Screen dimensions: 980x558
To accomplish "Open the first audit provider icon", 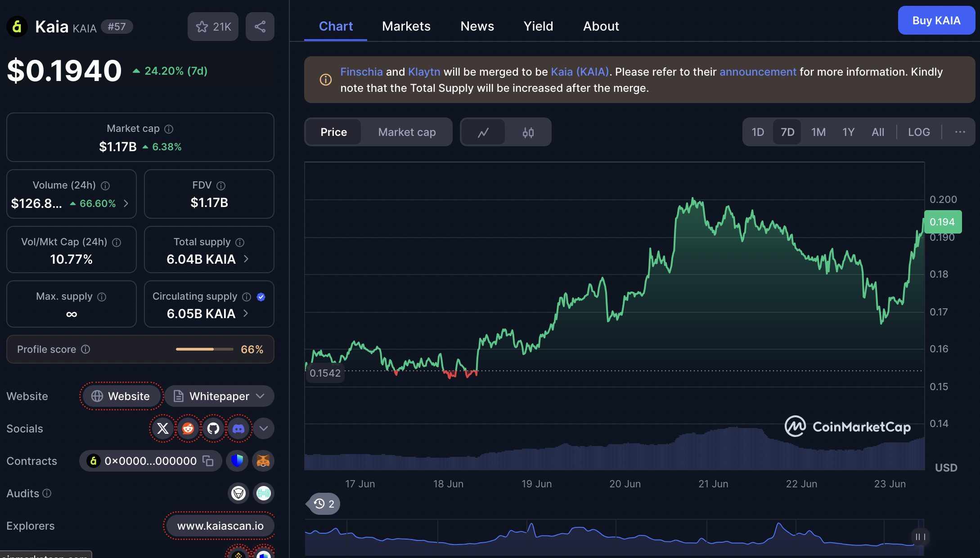I will 238,493.
